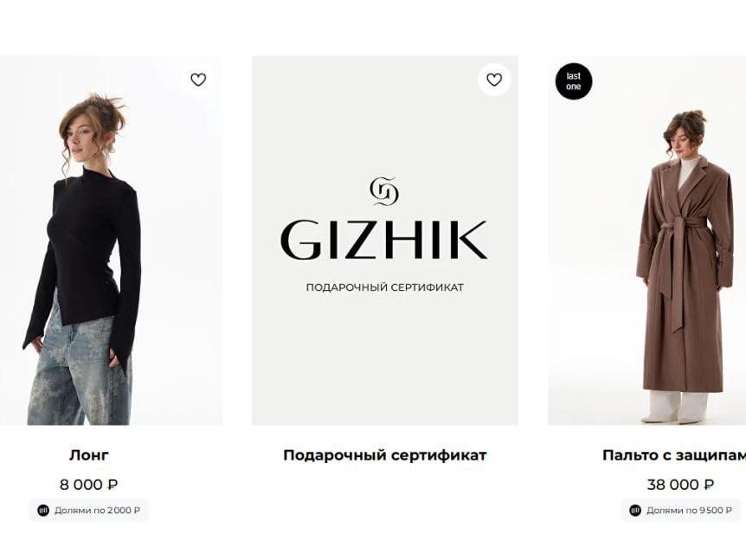The image size is (746, 560).
Task: Click the Долями icon beside 2 000 ₽
Action: 43,511
